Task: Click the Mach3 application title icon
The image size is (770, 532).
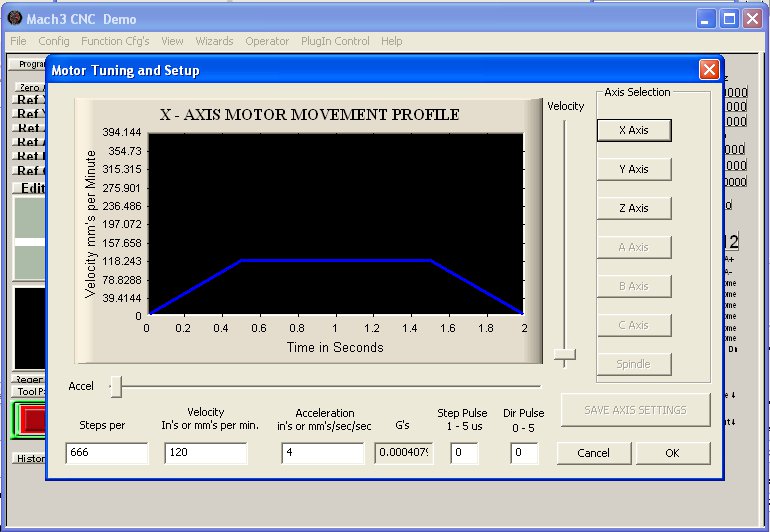Action: [x=13, y=18]
